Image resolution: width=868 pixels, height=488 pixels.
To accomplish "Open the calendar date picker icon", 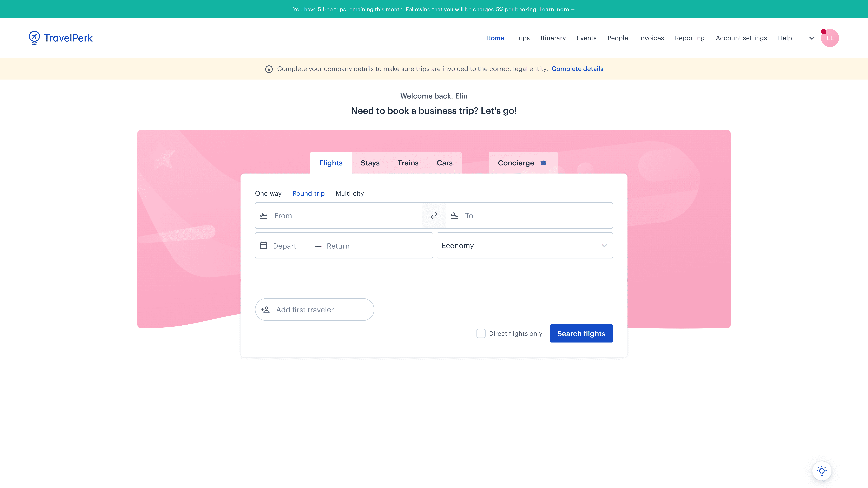I will [x=263, y=245].
